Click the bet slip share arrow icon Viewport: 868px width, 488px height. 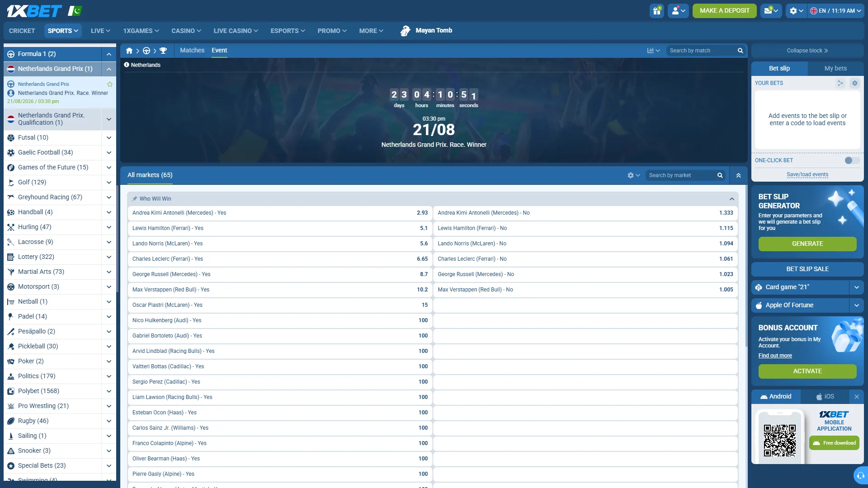(840, 83)
